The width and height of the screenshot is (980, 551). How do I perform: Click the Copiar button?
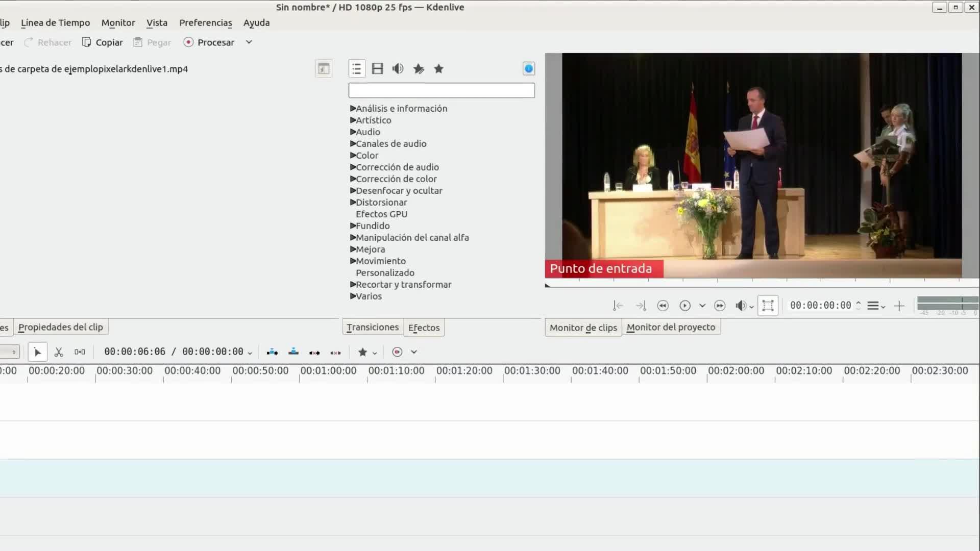tap(103, 42)
